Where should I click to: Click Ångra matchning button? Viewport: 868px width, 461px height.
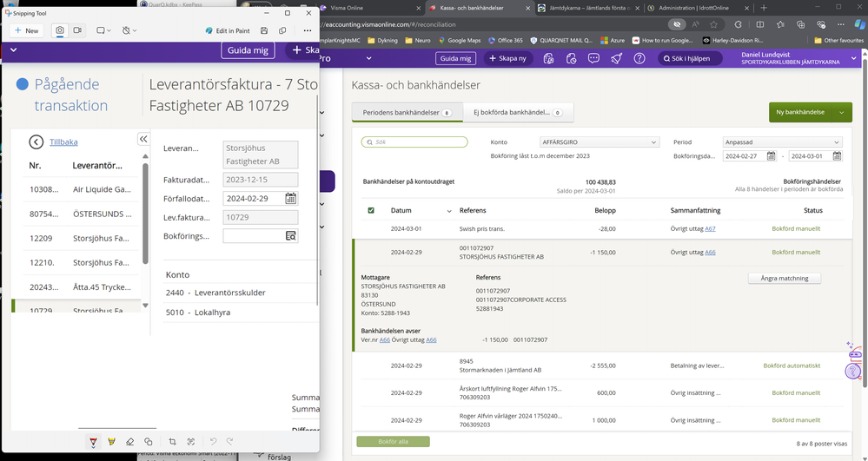pos(784,279)
